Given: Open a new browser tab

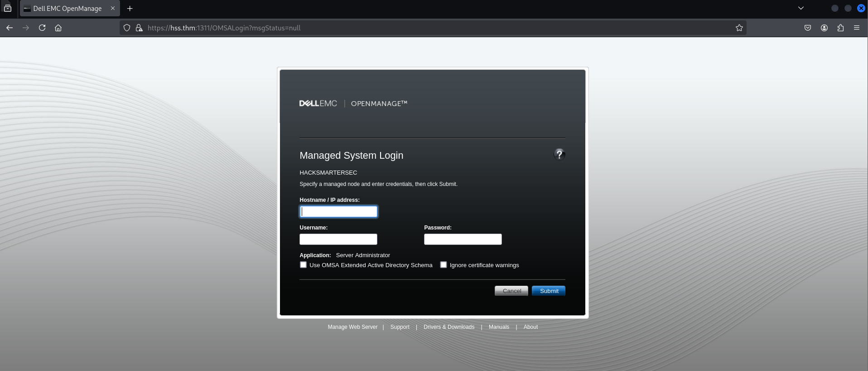Looking at the screenshot, I should (130, 8).
